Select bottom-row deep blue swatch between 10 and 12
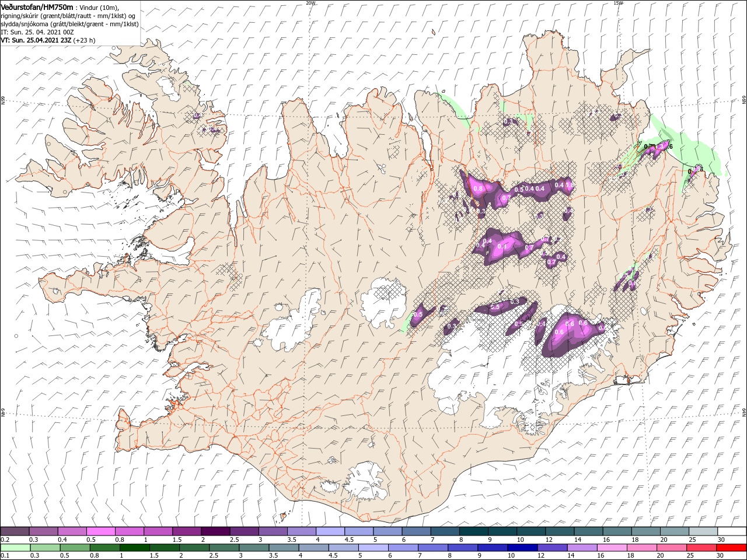Viewport: 747px width, 560px height. point(522,548)
